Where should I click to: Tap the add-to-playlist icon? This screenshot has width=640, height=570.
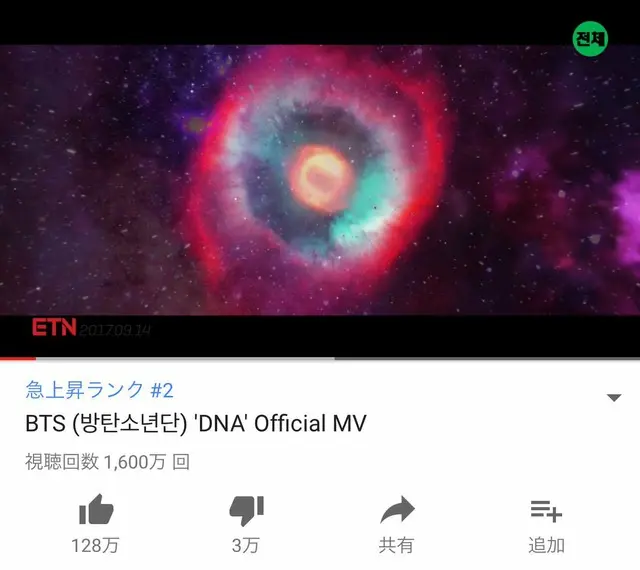(x=546, y=511)
